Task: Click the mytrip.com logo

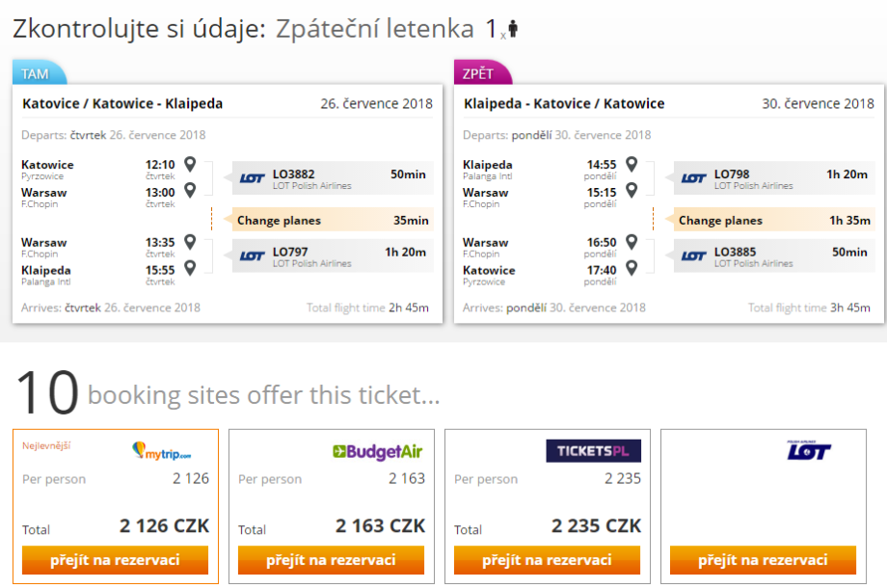Action: point(161,451)
